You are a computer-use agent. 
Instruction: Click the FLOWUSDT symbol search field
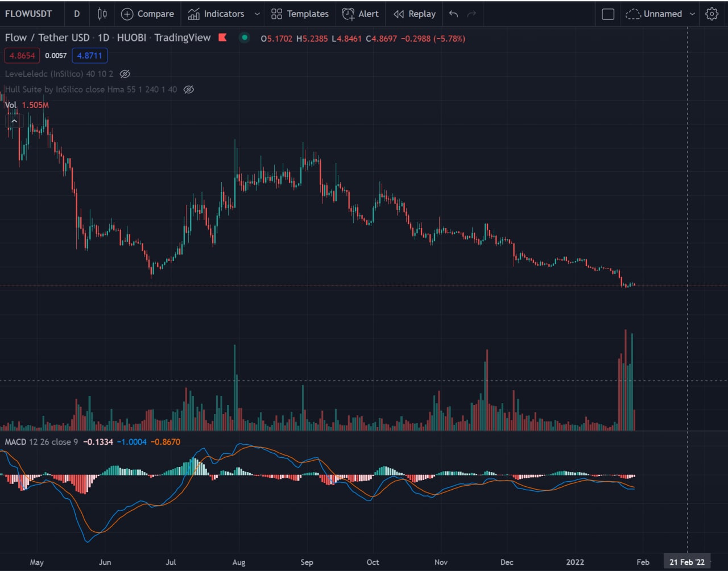(x=28, y=14)
